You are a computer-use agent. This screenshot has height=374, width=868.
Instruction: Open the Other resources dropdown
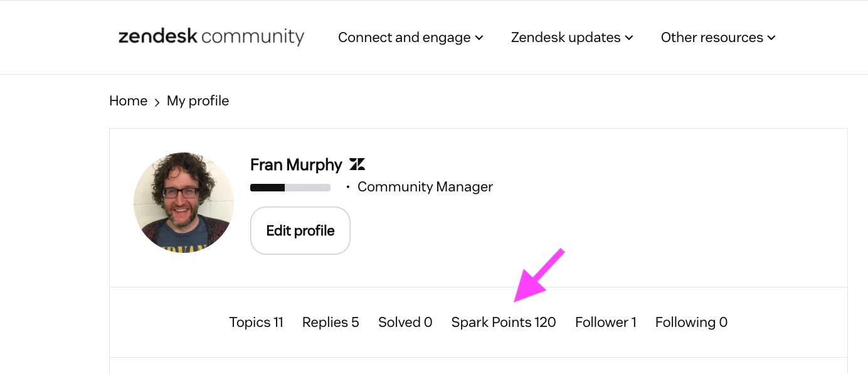[x=718, y=38]
